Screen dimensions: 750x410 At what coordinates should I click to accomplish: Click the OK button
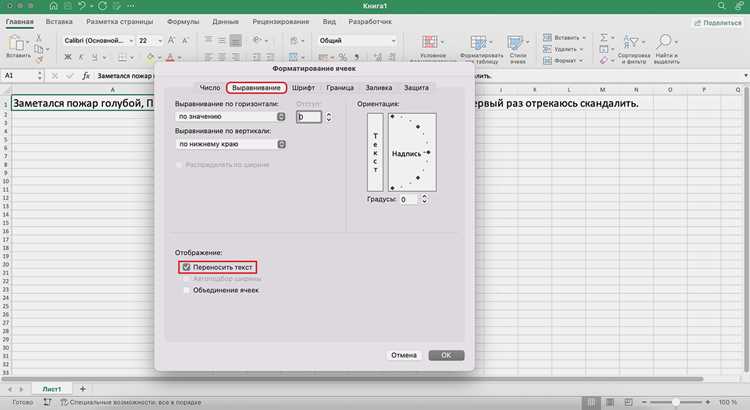coord(446,355)
